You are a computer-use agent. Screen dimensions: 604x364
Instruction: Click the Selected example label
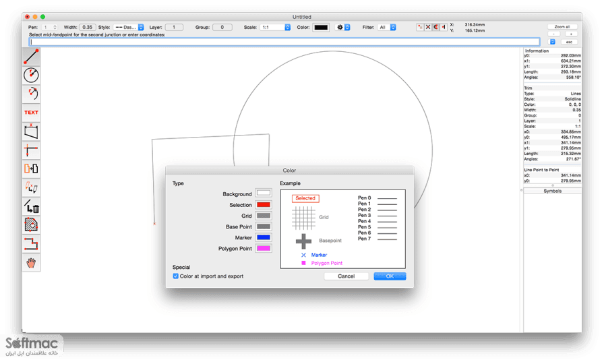pos(305,198)
